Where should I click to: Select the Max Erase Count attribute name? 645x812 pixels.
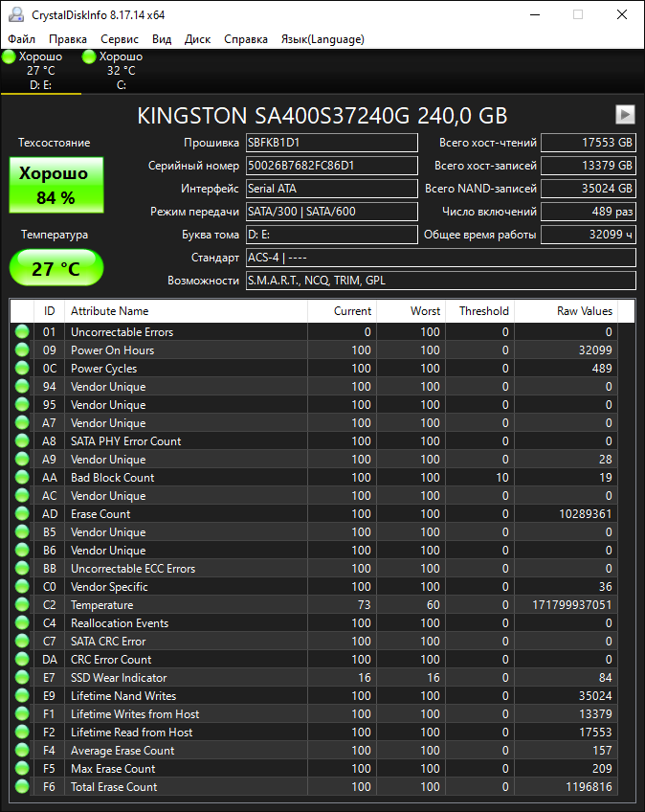coord(113,769)
